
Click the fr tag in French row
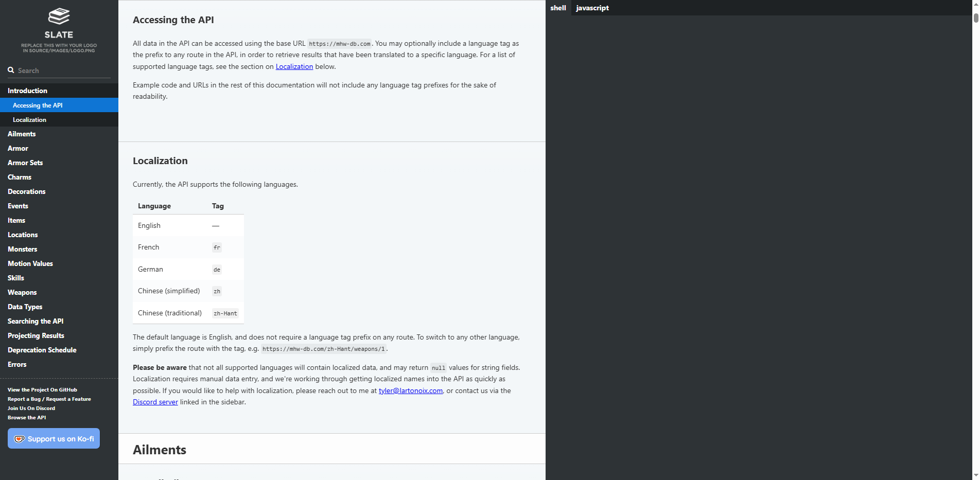(217, 247)
